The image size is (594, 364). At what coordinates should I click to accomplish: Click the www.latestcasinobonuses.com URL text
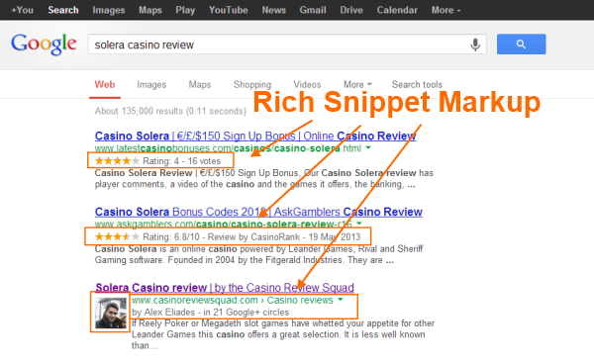click(228, 148)
